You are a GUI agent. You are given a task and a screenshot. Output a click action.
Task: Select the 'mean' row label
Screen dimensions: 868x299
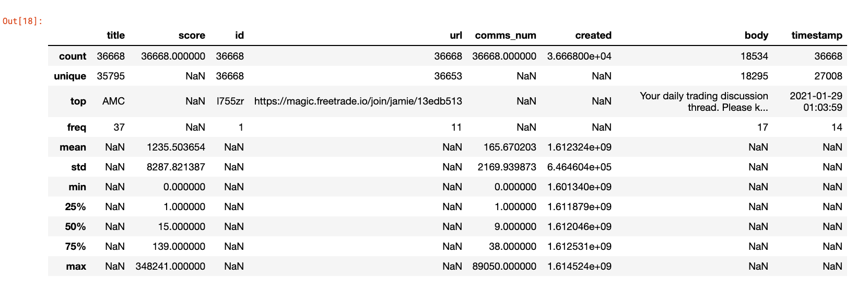click(x=73, y=147)
